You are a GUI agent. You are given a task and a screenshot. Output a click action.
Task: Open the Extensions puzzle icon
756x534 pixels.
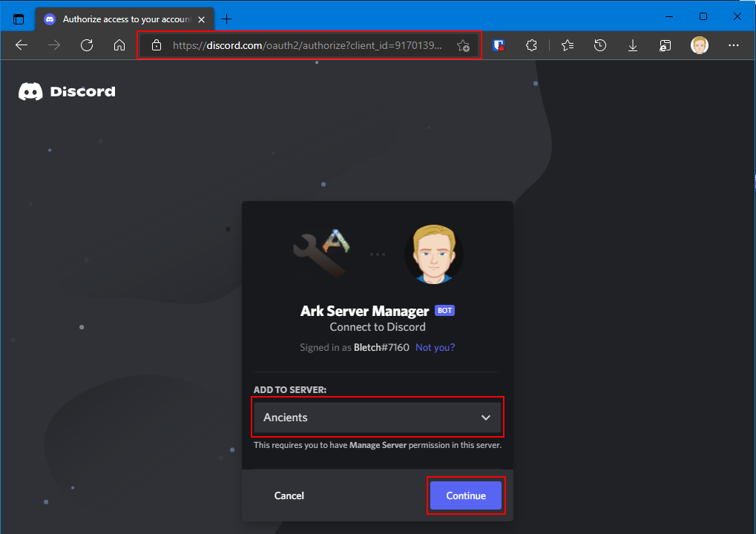[531, 45]
